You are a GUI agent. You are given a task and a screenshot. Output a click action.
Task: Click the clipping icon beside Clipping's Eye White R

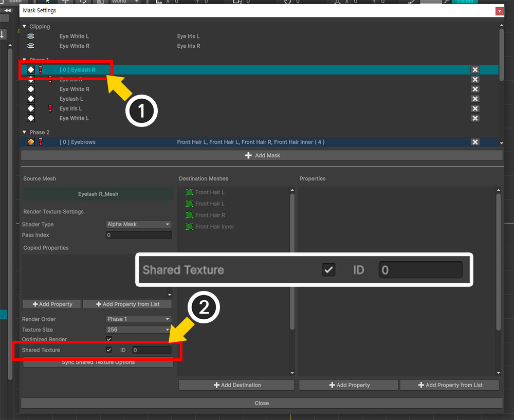tap(31, 46)
